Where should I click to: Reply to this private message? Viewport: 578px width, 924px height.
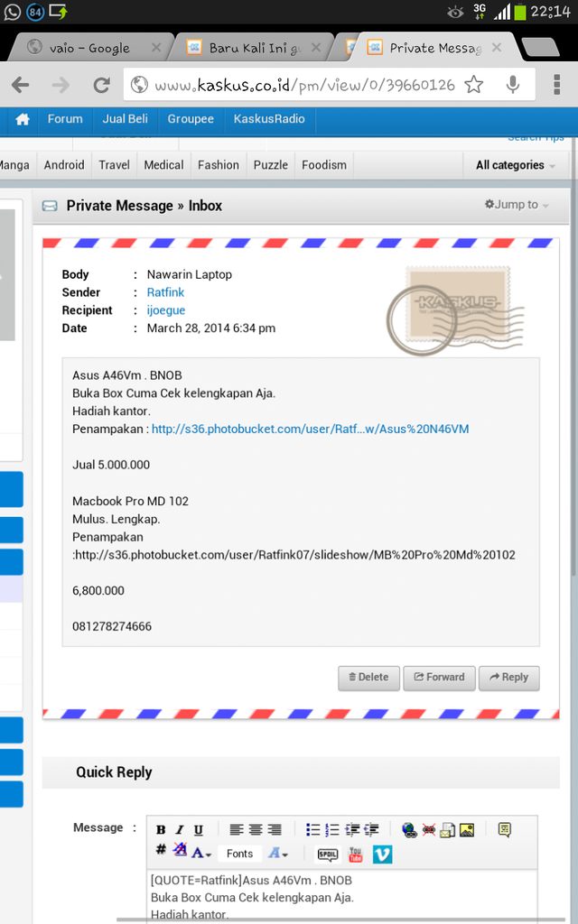(509, 678)
